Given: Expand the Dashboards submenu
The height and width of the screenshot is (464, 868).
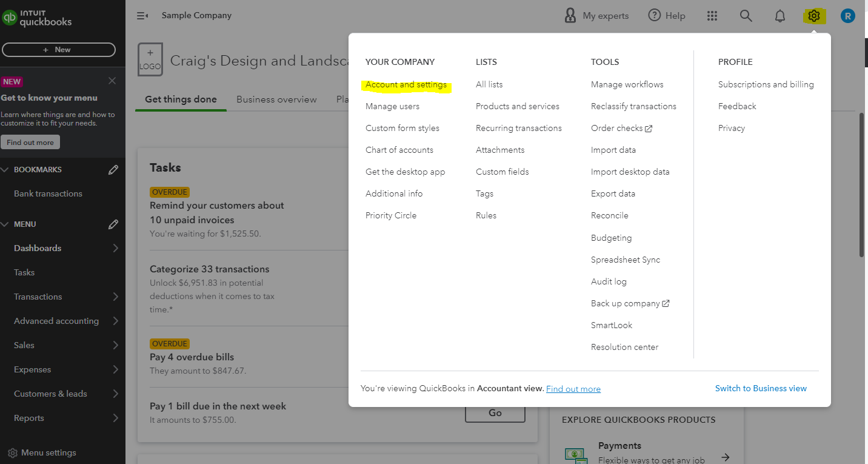Looking at the screenshot, I should [x=115, y=248].
